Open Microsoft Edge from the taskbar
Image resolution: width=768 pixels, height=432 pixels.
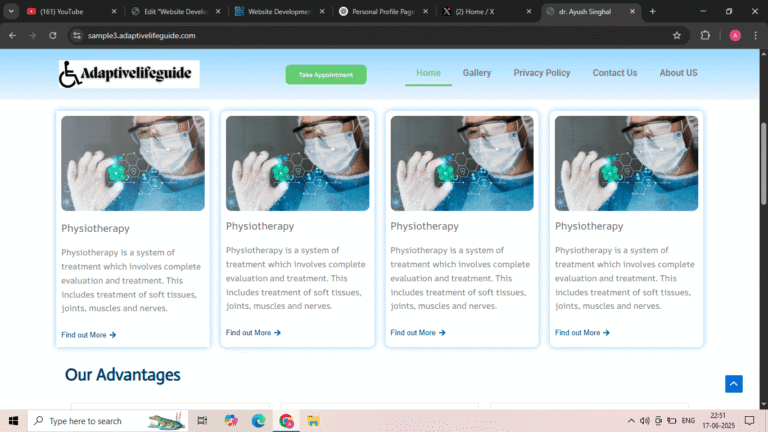click(258, 421)
